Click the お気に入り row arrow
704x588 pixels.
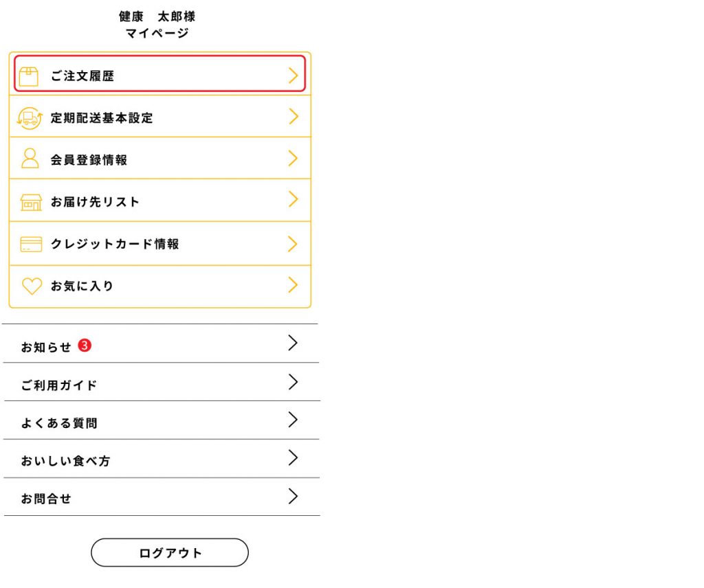(x=294, y=285)
